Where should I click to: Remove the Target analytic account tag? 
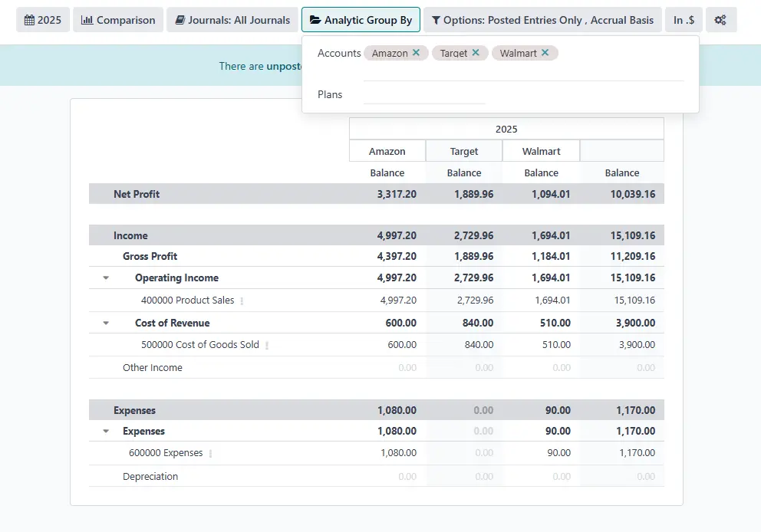tap(476, 53)
